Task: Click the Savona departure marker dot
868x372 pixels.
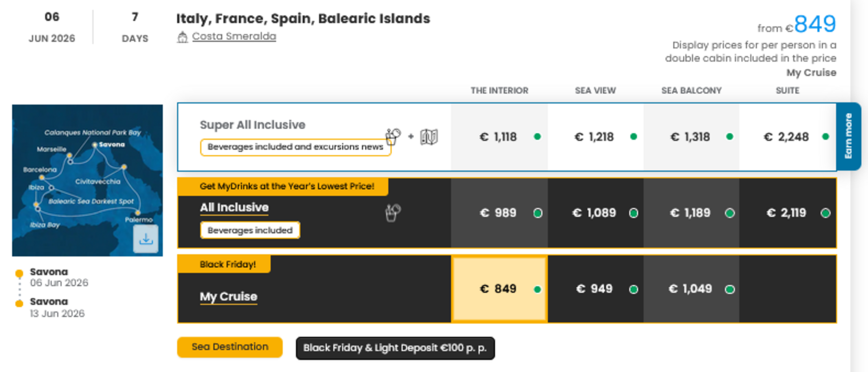Action: (x=19, y=273)
